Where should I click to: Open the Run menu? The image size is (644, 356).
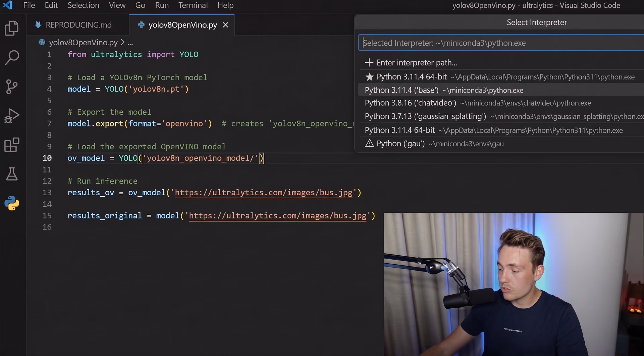point(162,5)
